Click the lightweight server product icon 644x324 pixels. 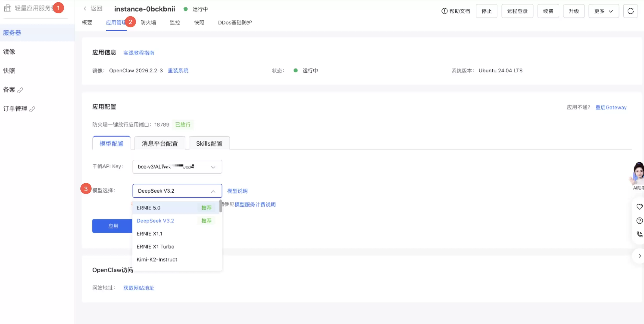[x=8, y=8]
